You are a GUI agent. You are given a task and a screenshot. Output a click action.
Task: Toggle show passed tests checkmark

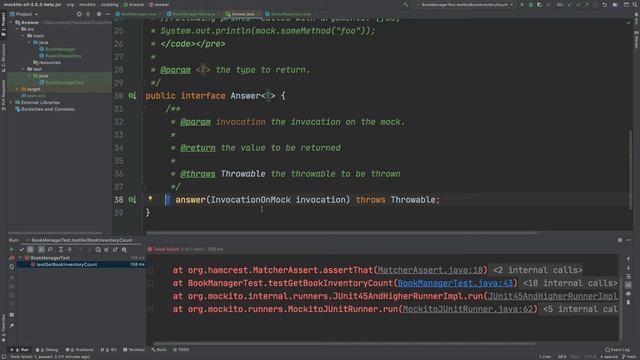coord(22,249)
